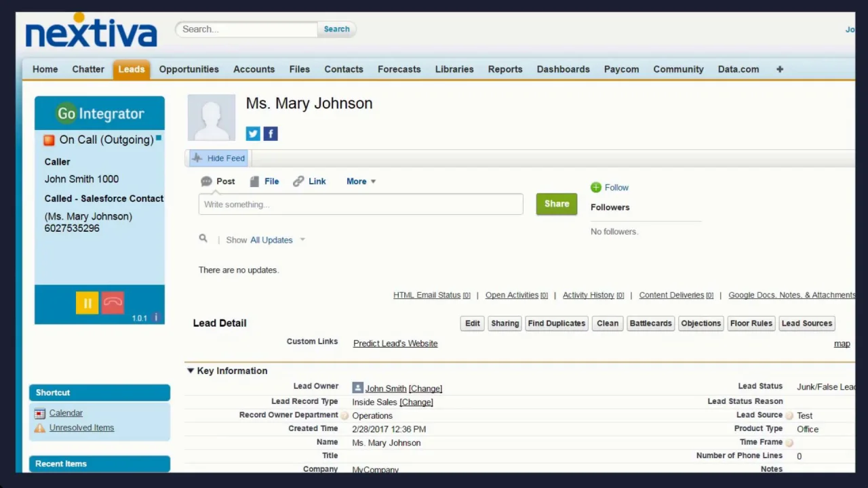Click the Post speech bubble icon
Viewport: 868px width, 488px height.
point(206,182)
